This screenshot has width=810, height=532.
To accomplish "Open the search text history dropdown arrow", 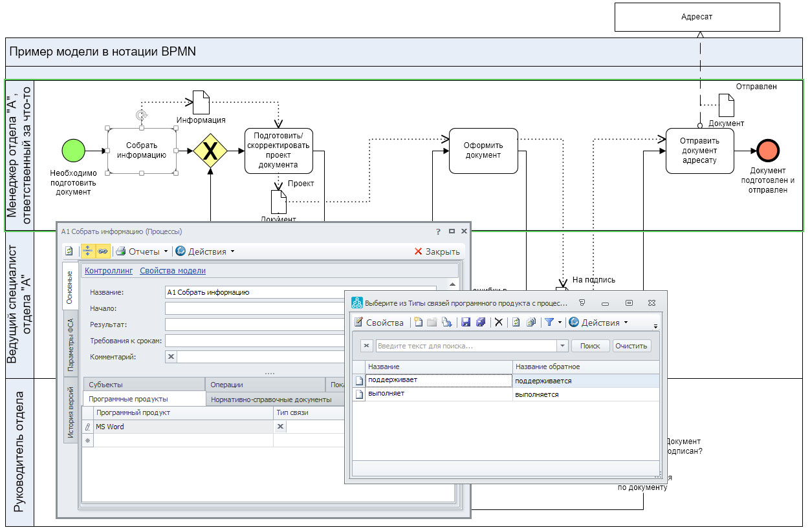I will (x=562, y=346).
